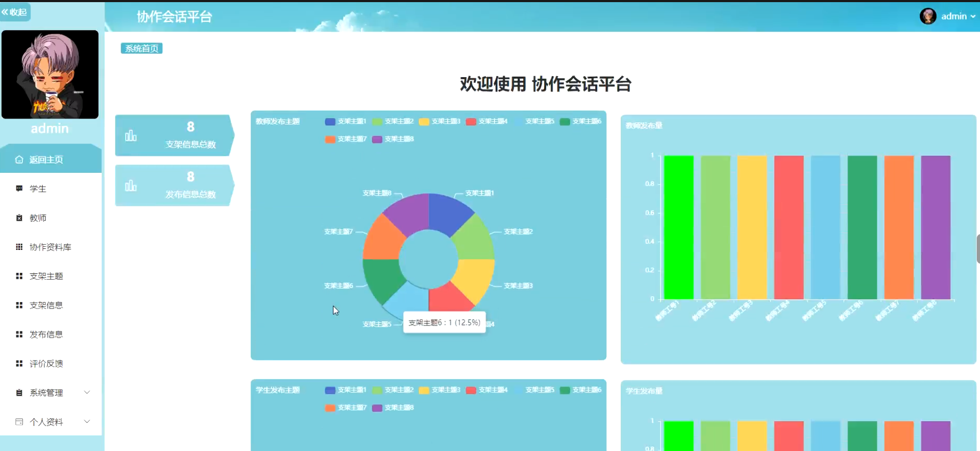Viewport: 980px width, 451px height.
Task: Toggle 支架主题4 legend in 学生发布主题 chart
Action: point(487,390)
